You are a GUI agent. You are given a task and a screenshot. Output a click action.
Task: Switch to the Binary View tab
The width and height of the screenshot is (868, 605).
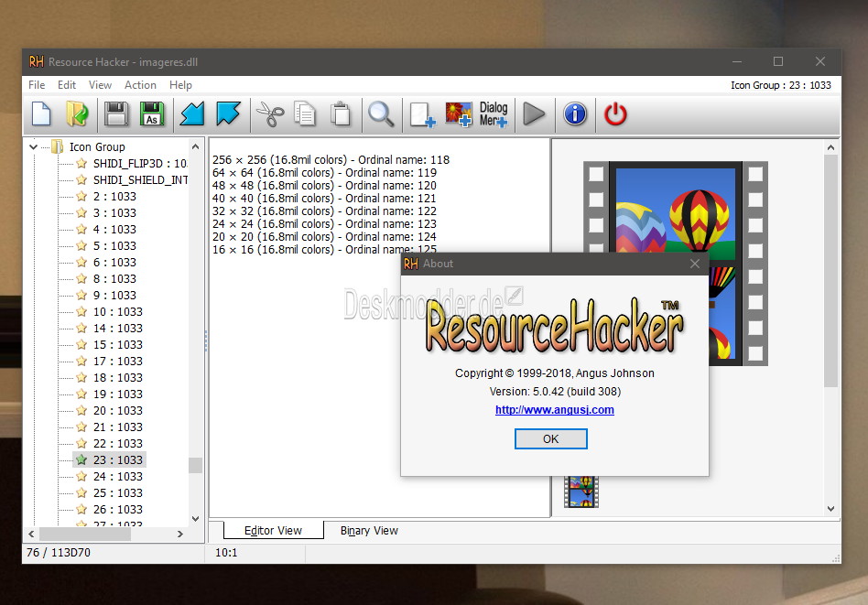point(369,530)
